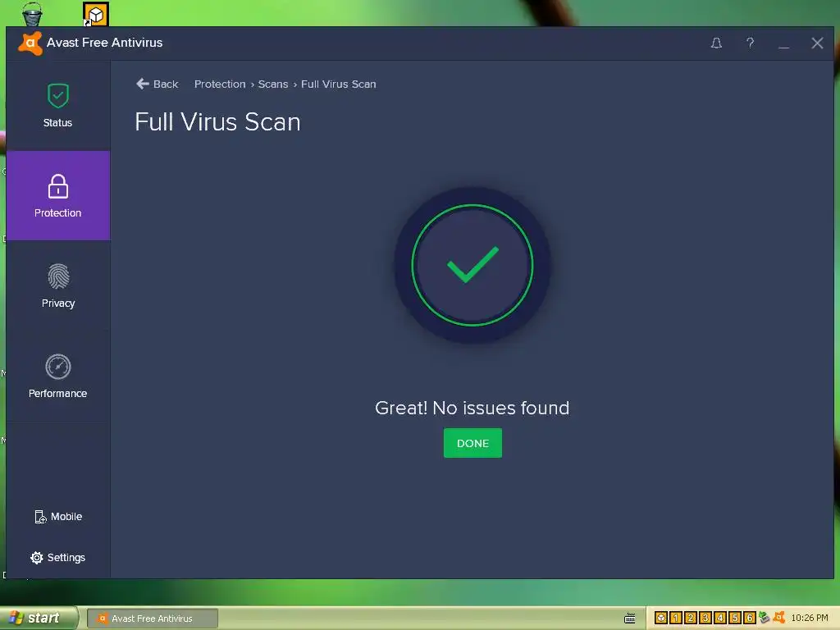
Task: Click the Recycle Bin desktop icon
Action: click(32, 14)
